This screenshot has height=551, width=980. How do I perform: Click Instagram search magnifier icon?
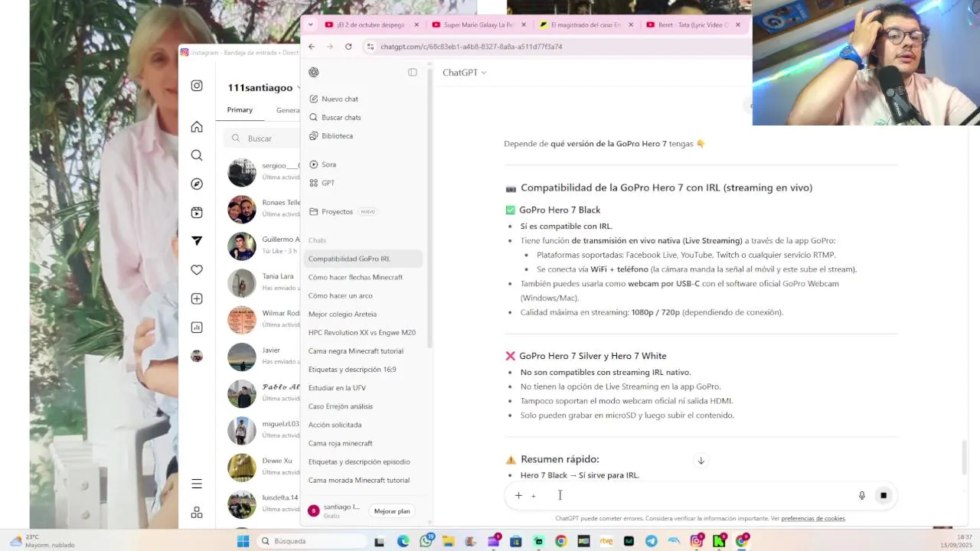click(x=197, y=155)
